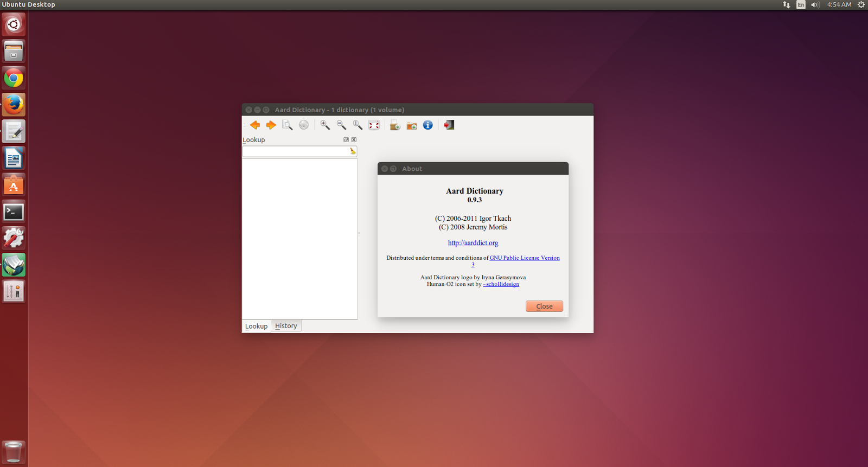This screenshot has width=868, height=467.
Task: Open the Trash in the launcher
Action: 14,452
